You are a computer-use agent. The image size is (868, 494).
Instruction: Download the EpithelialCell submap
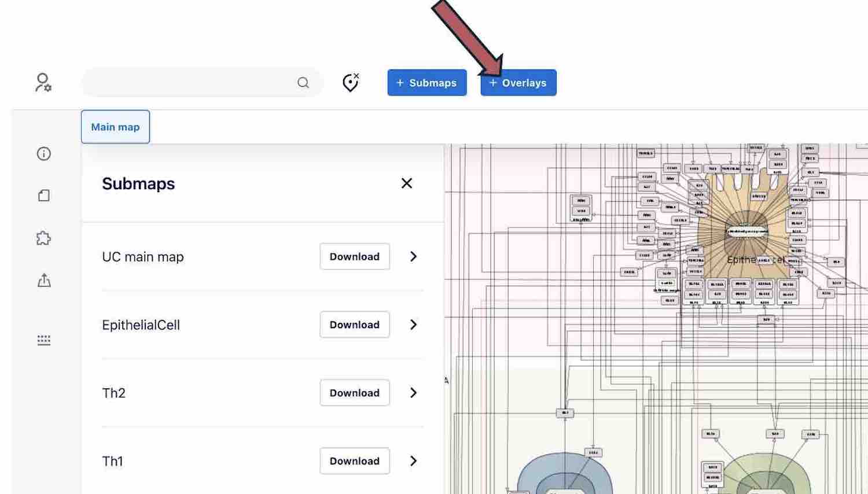pyautogui.click(x=354, y=325)
